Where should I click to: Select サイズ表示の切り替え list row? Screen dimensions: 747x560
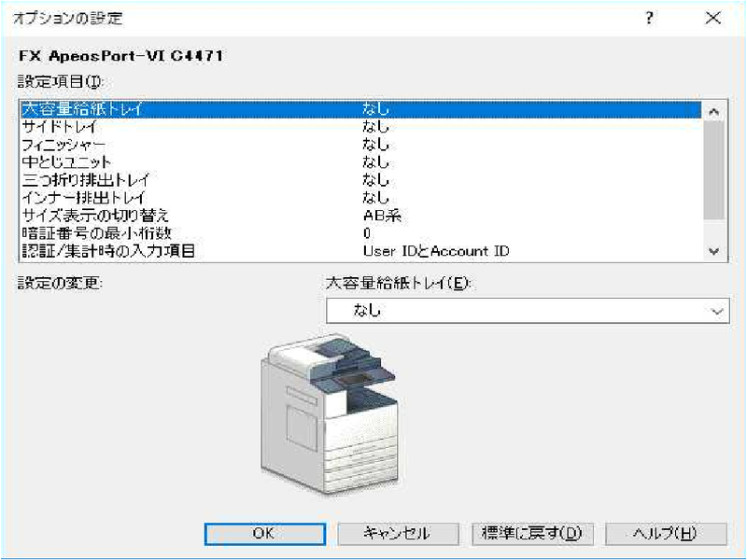tap(360, 216)
